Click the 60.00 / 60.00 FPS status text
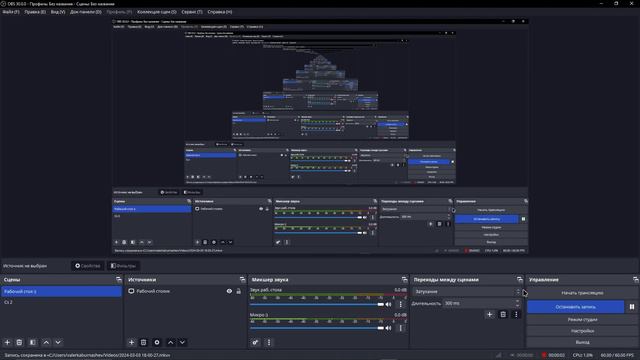The width and height of the screenshot is (640, 360). click(x=617, y=355)
